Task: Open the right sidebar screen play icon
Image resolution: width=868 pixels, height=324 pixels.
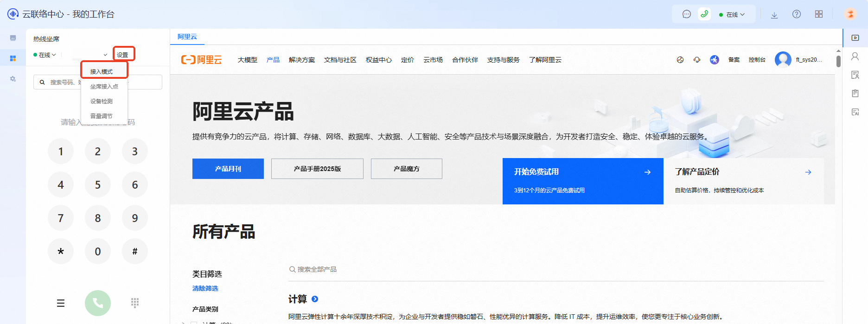Action: pos(855,38)
